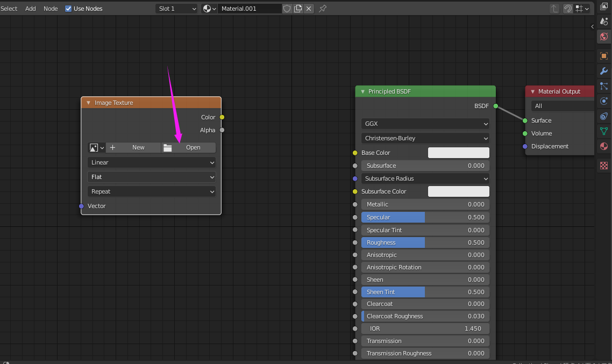Open the Repeat extension dropdown
Viewport: 612px width, 364px height.
click(x=152, y=191)
